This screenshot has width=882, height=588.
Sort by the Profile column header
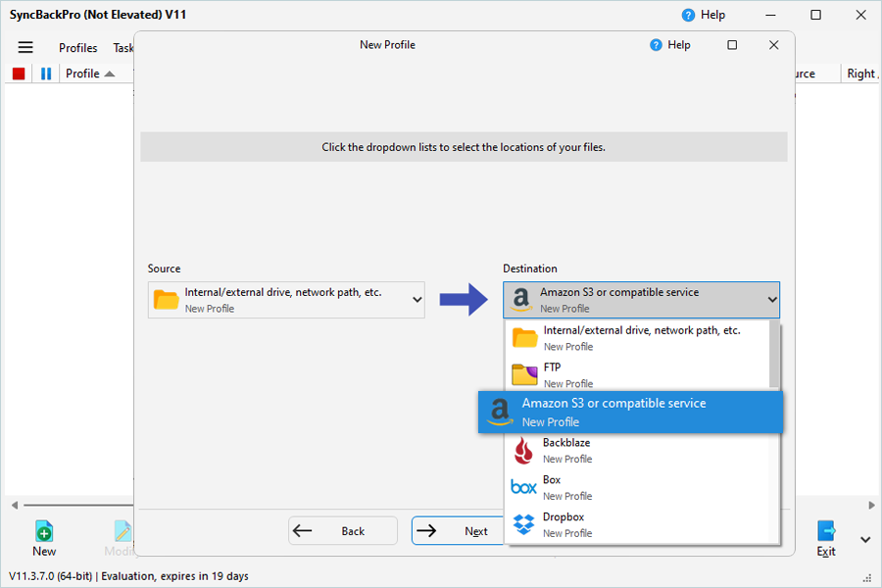89,73
